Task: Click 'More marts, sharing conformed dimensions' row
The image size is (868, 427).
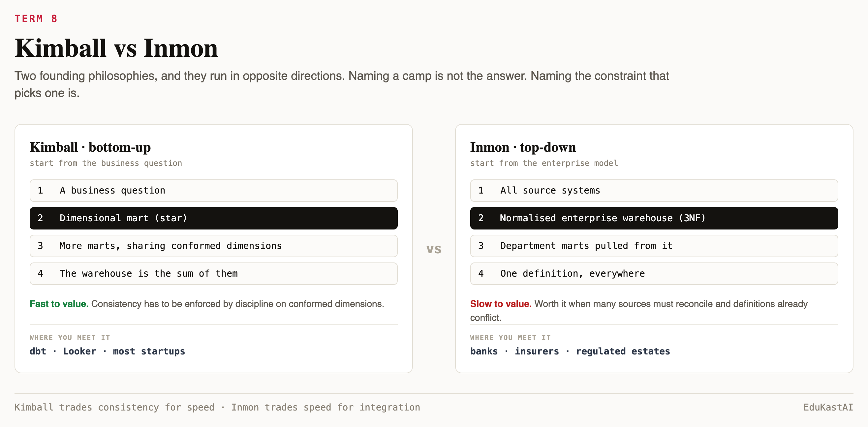Action: (214, 246)
